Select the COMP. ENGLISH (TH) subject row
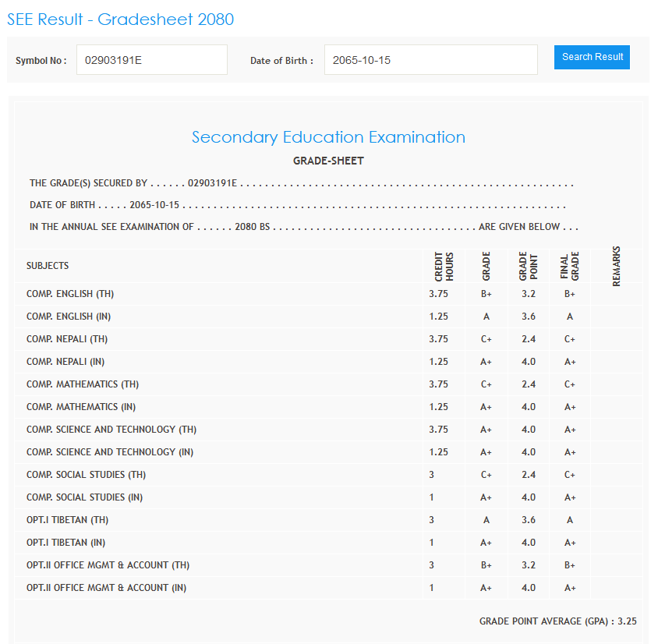The image size is (658, 644). pyautogui.click(x=70, y=294)
